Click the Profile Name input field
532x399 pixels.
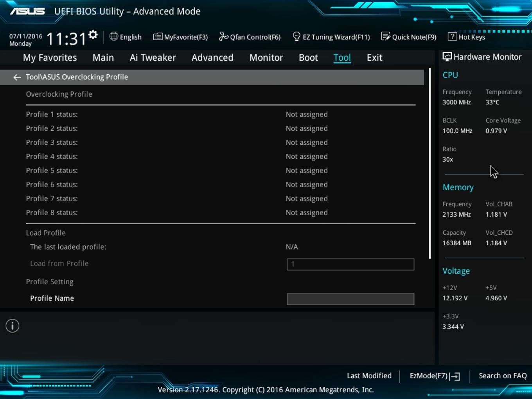[350, 299]
